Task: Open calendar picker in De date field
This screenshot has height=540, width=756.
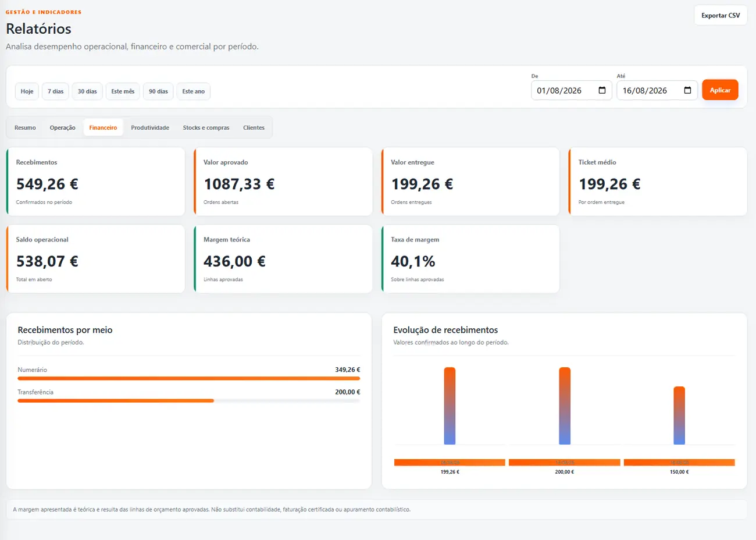Action: (602, 90)
